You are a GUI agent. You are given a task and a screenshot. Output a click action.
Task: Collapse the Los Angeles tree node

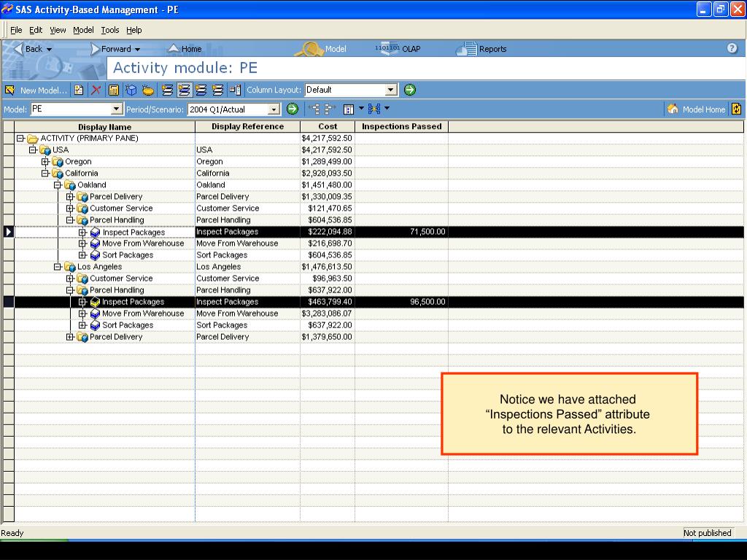pyautogui.click(x=58, y=267)
